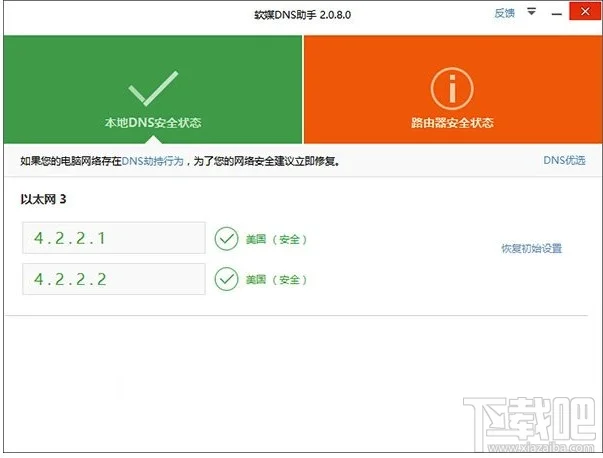
Task: Edit the 4.2.2.1 DNS field
Action: (114, 238)
